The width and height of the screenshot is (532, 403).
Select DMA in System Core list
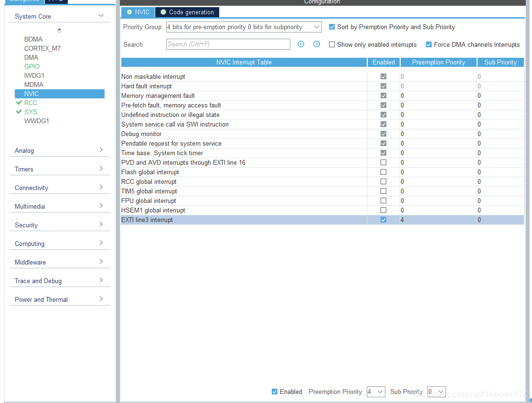click(x=31, y=57)
